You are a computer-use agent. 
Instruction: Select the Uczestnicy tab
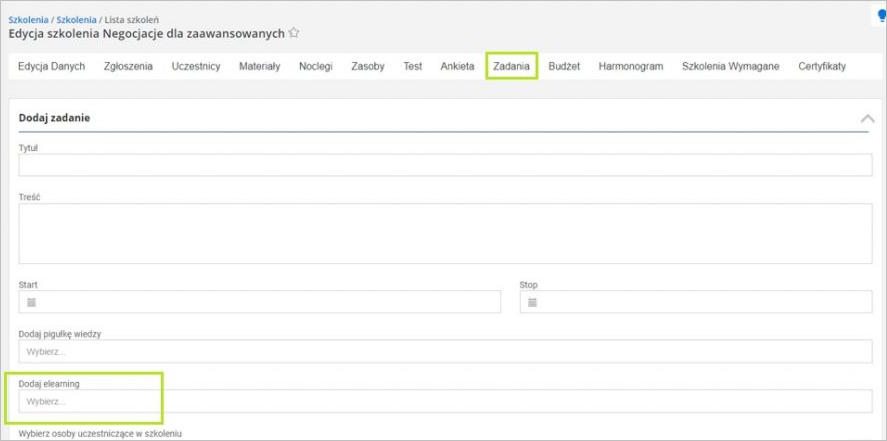pos(196,66)
